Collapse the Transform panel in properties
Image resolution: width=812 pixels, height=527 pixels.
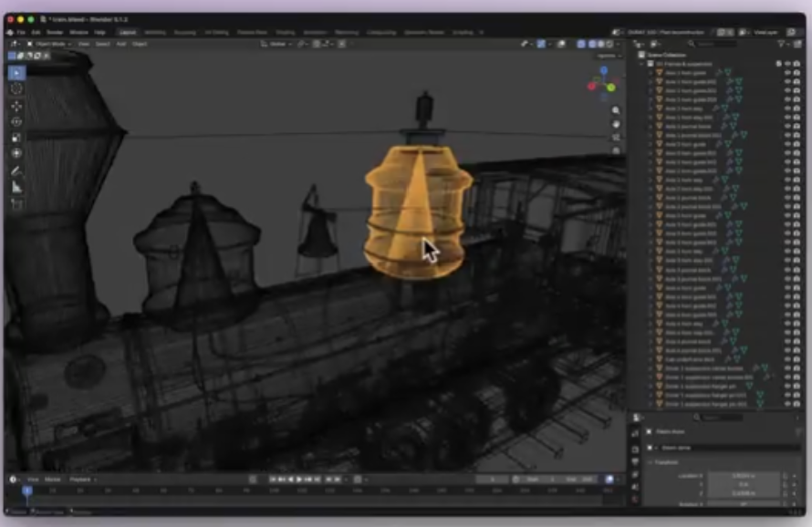pos(651,462)
